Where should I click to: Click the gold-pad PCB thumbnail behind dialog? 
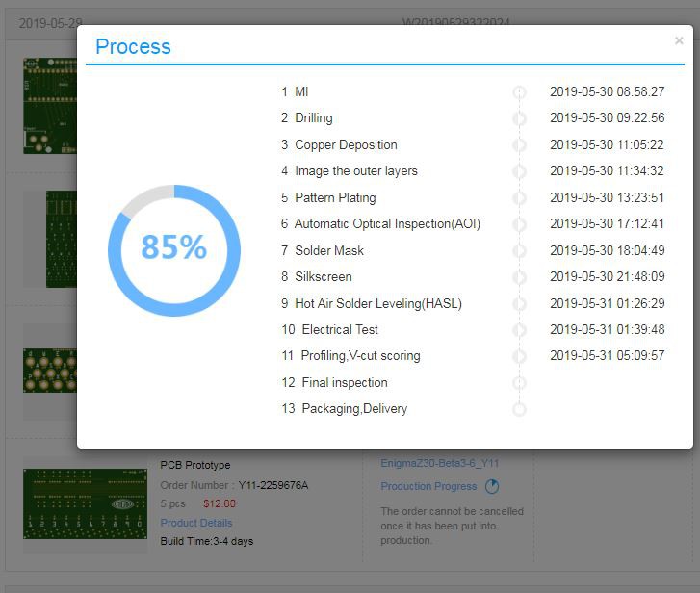pos(50,371)
